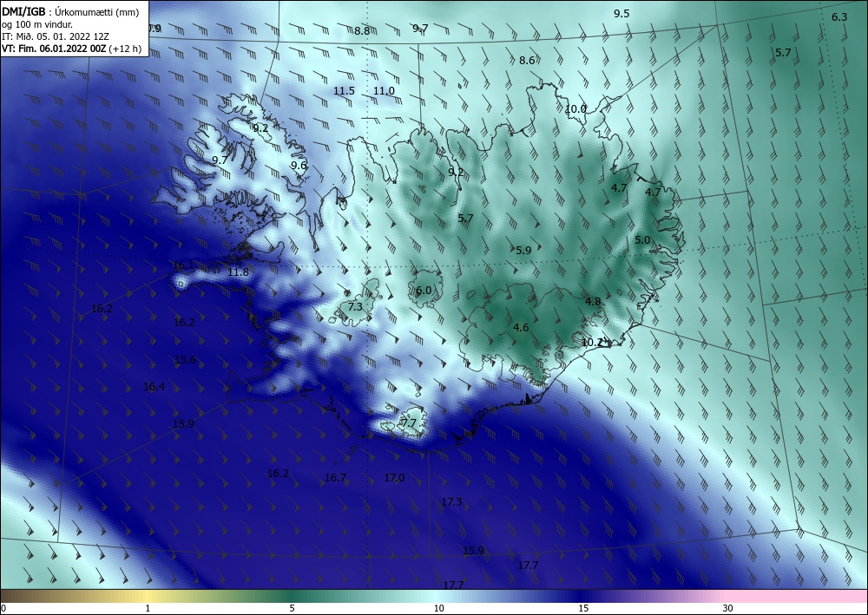Click the 7.3 value label
Viewport: 868px width, 615px height.
(x=355, y=306)
